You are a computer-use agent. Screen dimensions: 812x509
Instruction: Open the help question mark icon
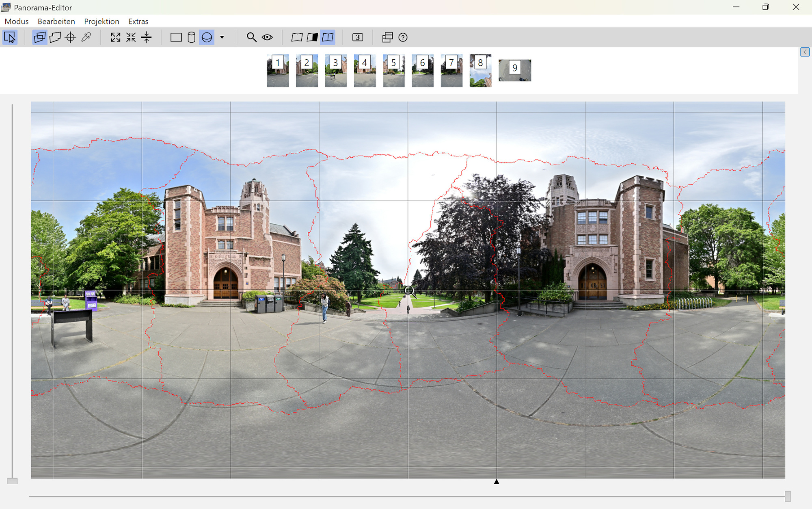(403, 37)
